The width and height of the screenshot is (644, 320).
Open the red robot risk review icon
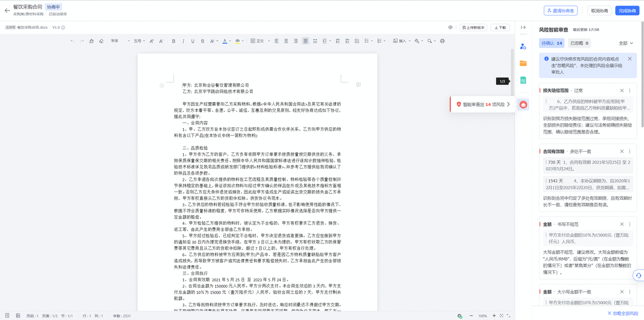point(523,104)
